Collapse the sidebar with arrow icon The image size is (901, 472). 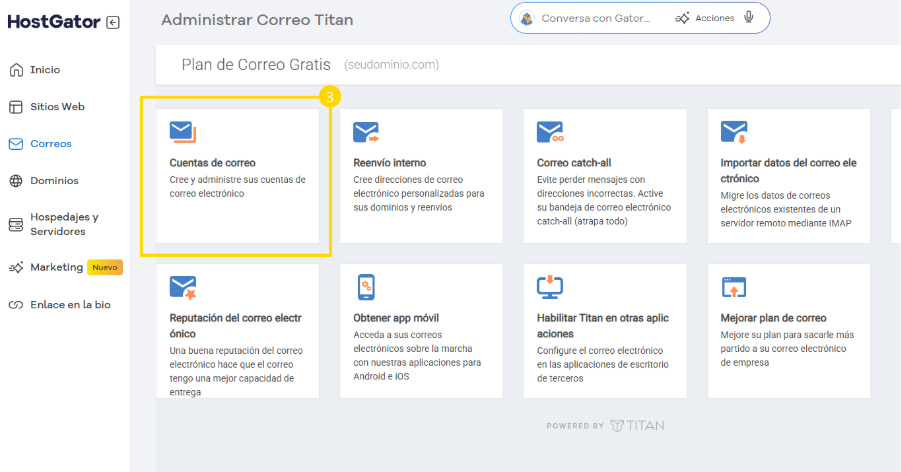(x=113, y=22)
